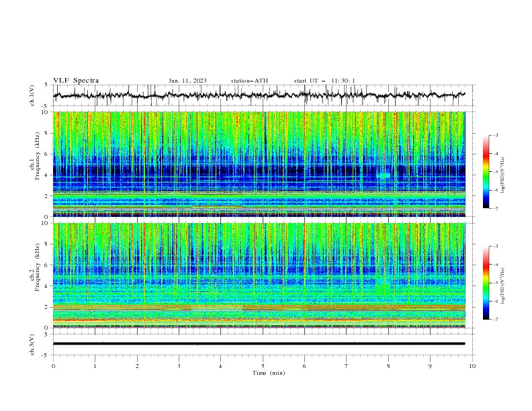The image size is (532, 411).
Task: Click the time axis tick label "6"
Action: 305,366
